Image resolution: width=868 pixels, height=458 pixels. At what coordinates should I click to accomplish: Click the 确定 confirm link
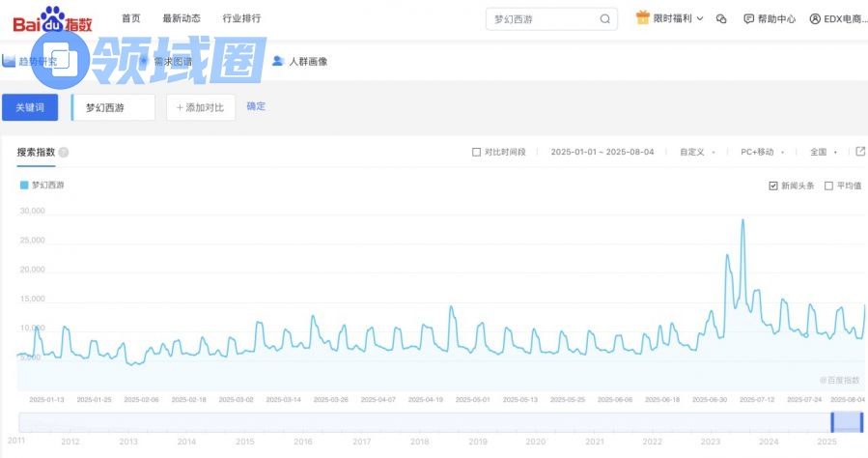tap(256, 106)
